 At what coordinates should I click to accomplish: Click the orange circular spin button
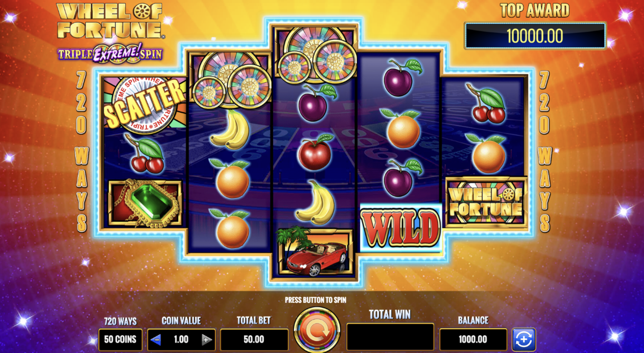click(317, 330)
